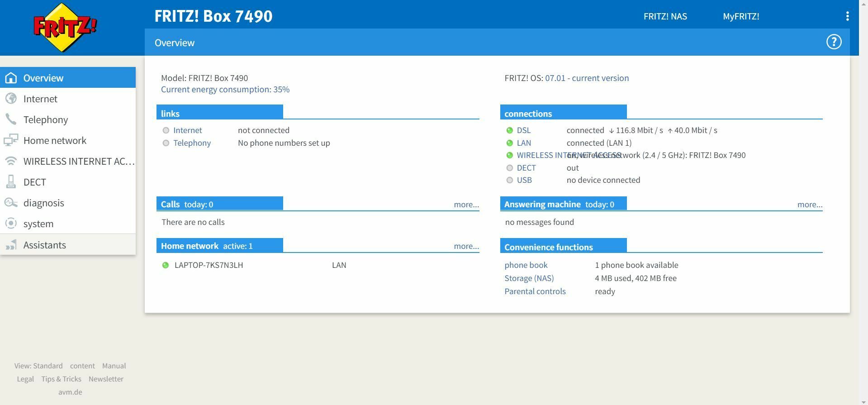Open the DECT connection link
868x405 pixels.
pyautogui.click(x=526, y=168)
